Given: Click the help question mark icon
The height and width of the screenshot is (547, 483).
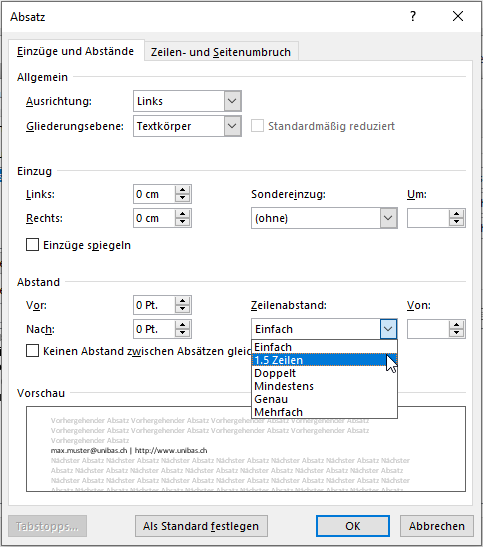Looking at the screenshot, I should click(x=413, y=16).
